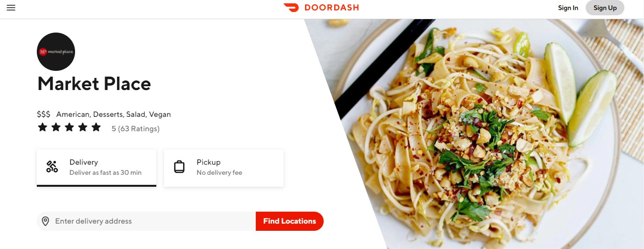Focus the Enter delivery address field
Viewport: 644px width, 249px height.
(146, 221)
